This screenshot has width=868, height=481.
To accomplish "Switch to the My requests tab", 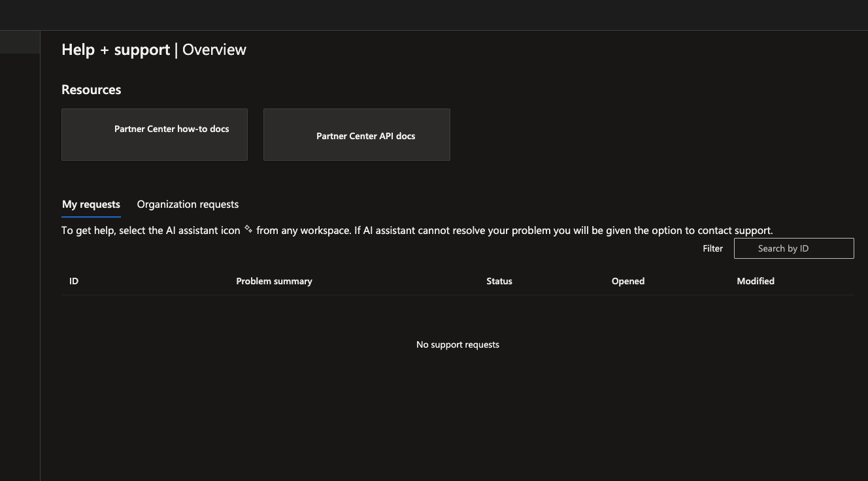I will (x=91, y=205).
